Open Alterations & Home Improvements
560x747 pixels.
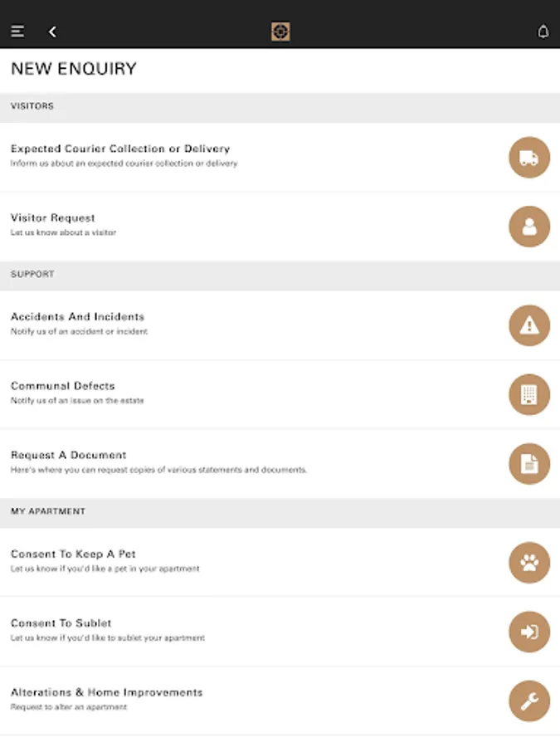point(106,692)
